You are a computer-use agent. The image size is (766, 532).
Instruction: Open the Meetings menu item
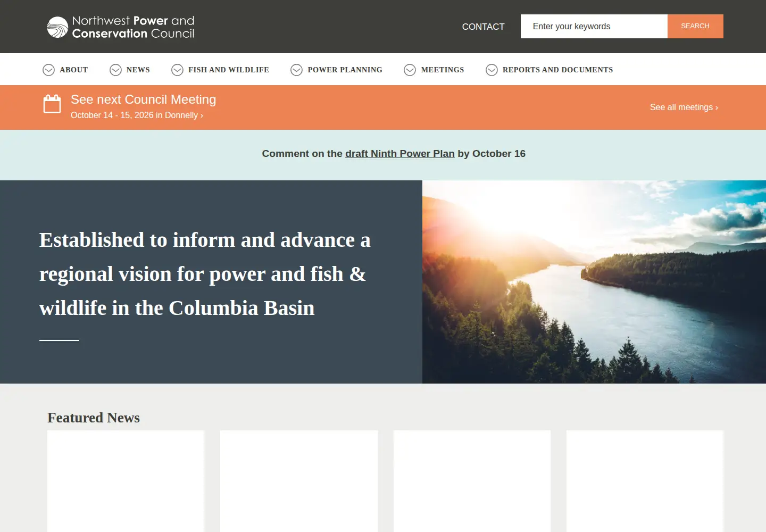[x=443, y=70]
